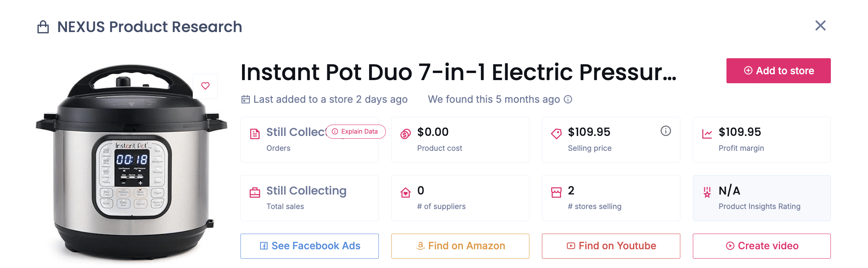Click the Orders document icon
868x268 pixels.
[255, 133]
